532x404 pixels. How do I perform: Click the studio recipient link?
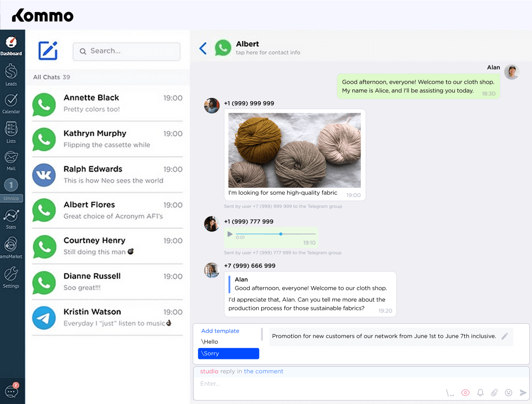(209, 371)
